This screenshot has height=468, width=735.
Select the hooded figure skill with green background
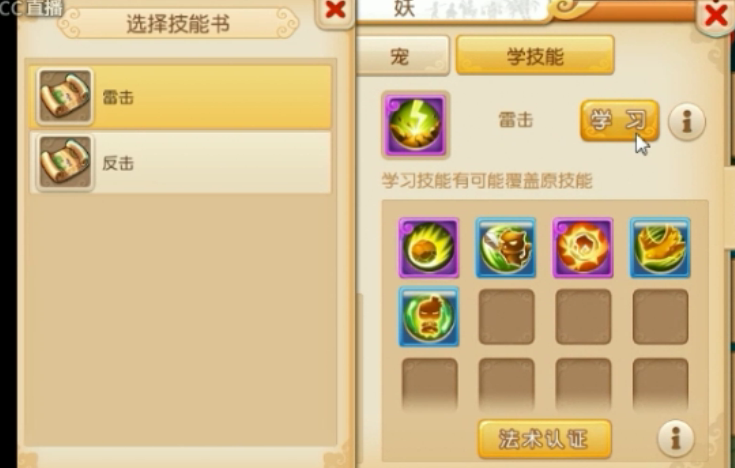(x=506, y=248)
